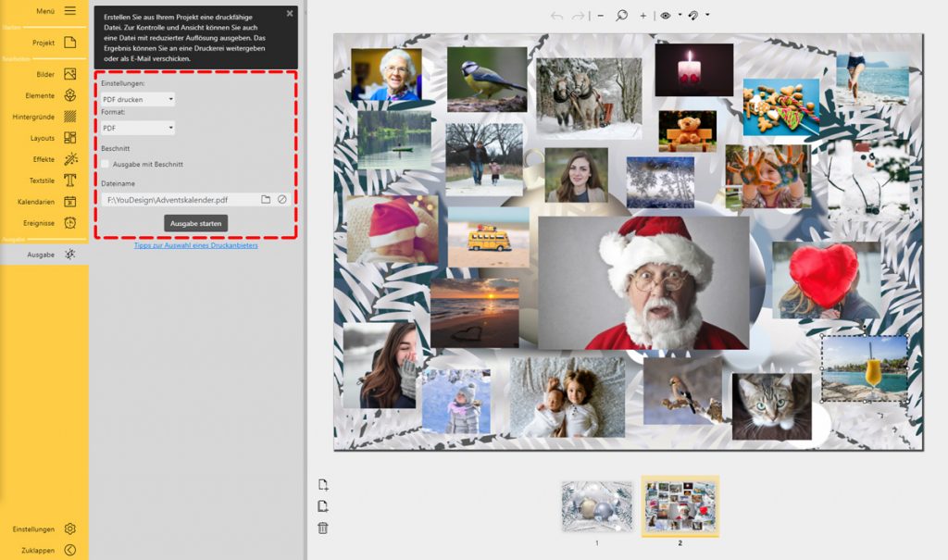Expand the PDF drucken settings dropdown

pos(138,99)
